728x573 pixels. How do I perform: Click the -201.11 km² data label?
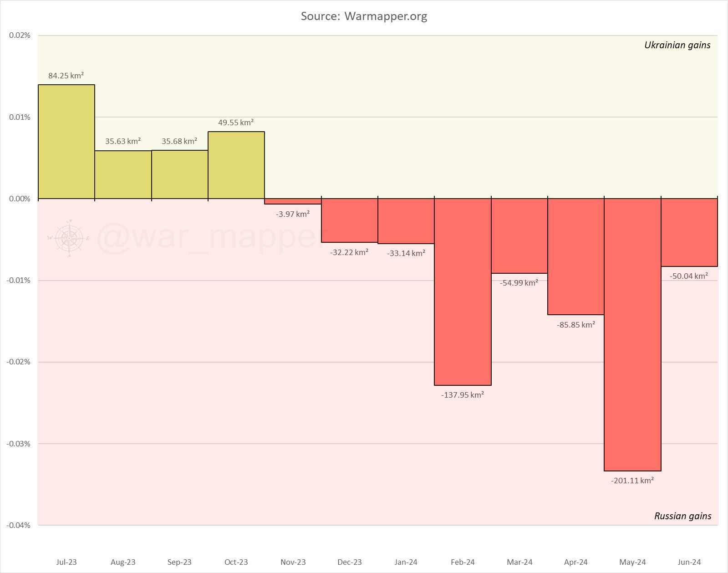click(x=632, y=480)
